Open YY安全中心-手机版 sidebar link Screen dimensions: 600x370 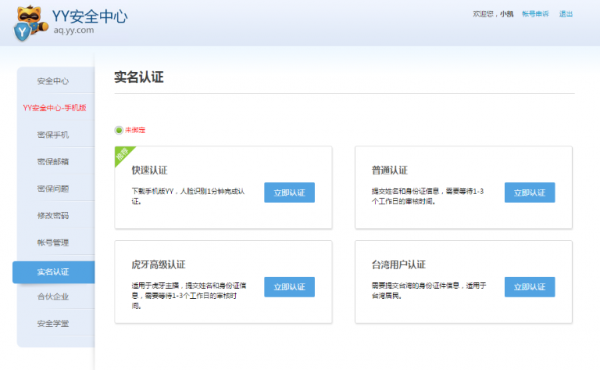tap(54, 108)
